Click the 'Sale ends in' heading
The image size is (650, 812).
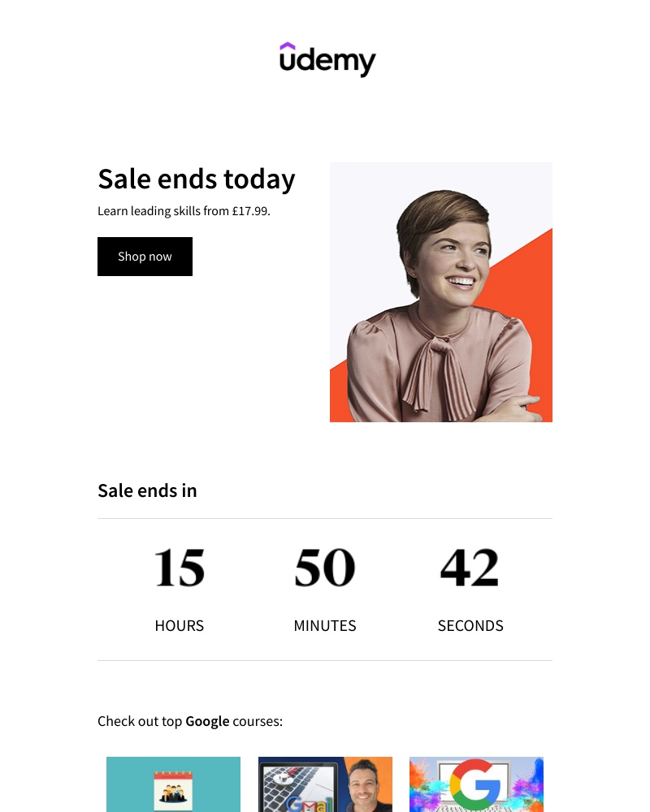(147, 490)
